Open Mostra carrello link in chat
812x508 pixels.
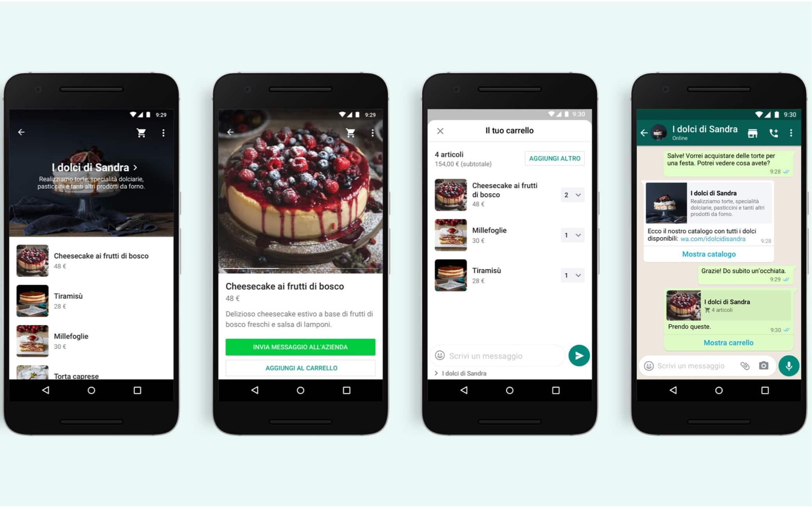[x=725, y=342]
